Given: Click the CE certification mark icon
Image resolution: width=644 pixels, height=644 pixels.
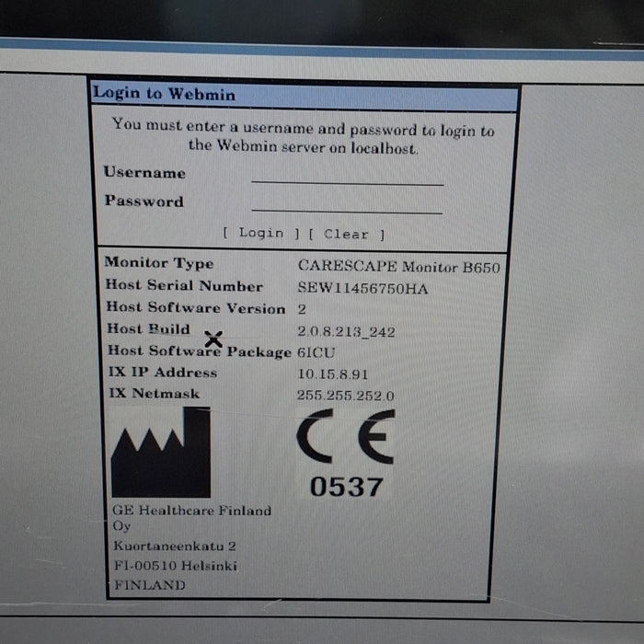Looking at the screenshot, I should [x=345, y=437].
